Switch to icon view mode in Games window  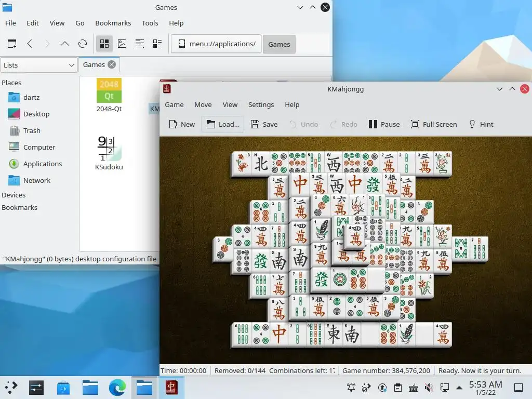pos(104,44)
